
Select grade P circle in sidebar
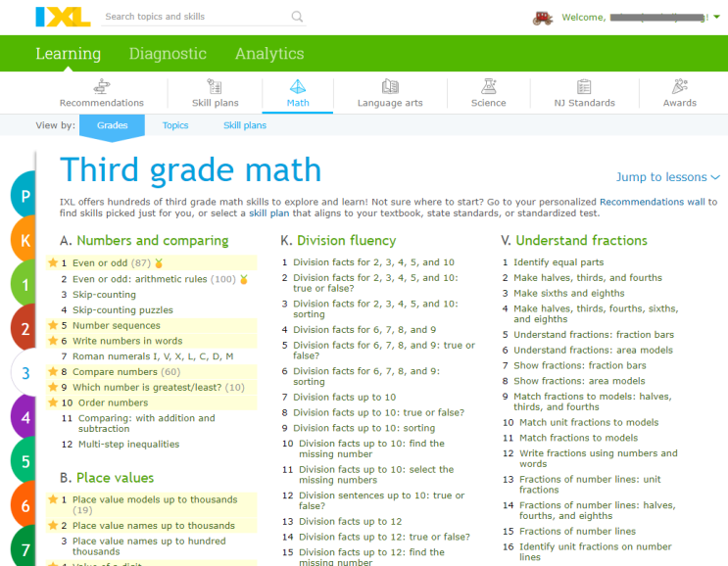click(24, 196)
